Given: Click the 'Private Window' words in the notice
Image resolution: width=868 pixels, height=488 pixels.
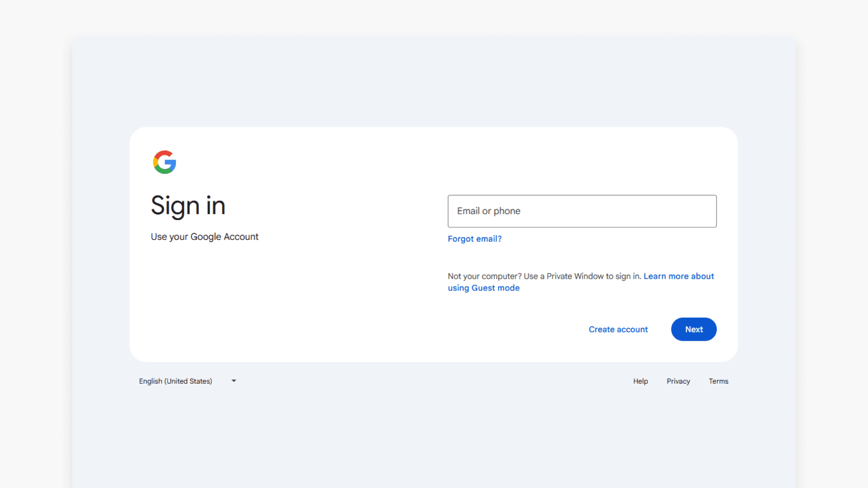Looking at the screenshot, I should [575, 276].
